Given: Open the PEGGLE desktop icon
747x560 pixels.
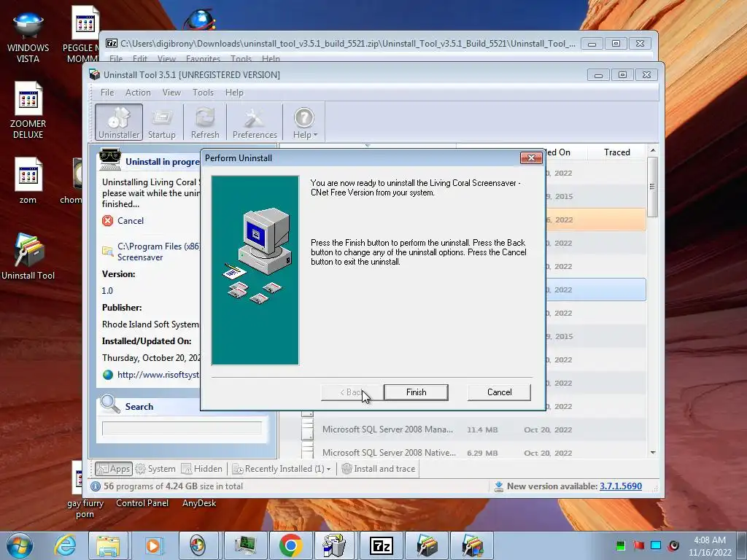Looking at the screenshot, I should coord(82,34).
